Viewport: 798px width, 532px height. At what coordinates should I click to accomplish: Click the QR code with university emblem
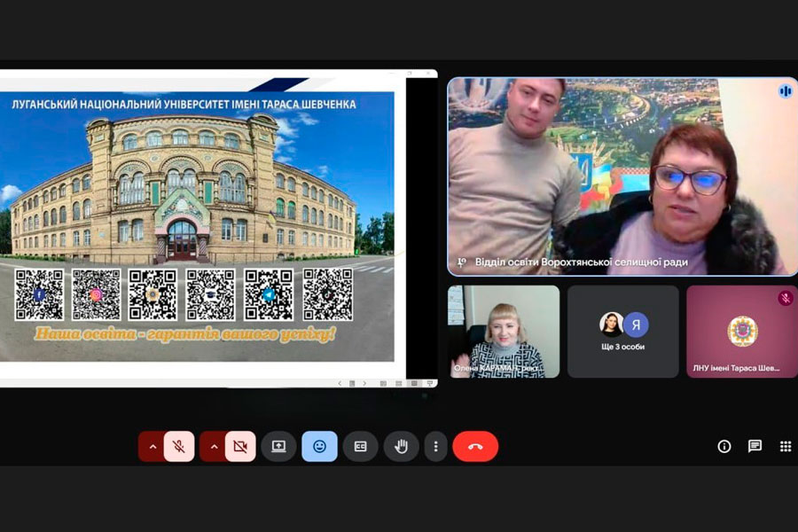coord(153,294)
